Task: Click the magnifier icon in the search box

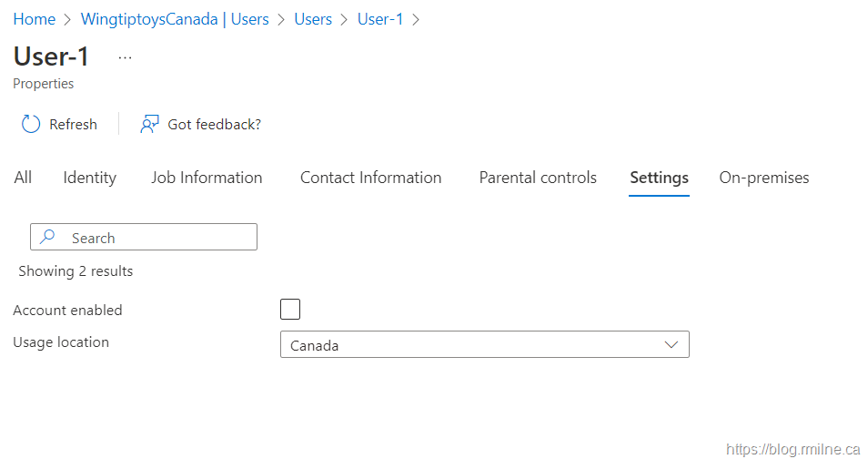Action: [48, 238]
